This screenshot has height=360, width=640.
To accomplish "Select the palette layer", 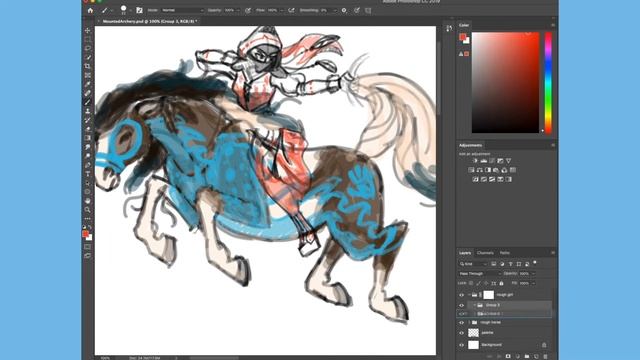I will click(x=504, y=333).
